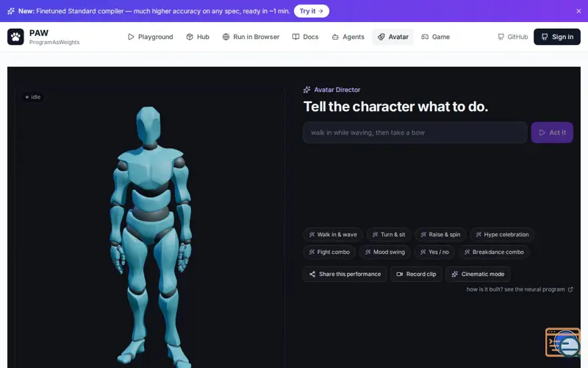Viewport: 588px width, 368px height.
Task: Choose the Mood swing preset
Action: (x=384, y=252)
